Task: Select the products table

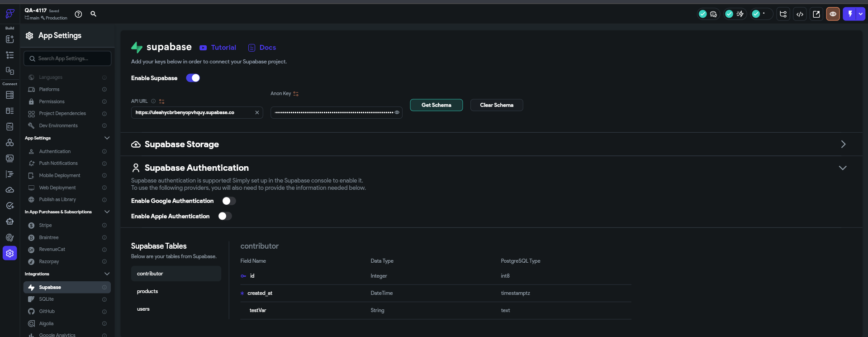Action: 176,291
